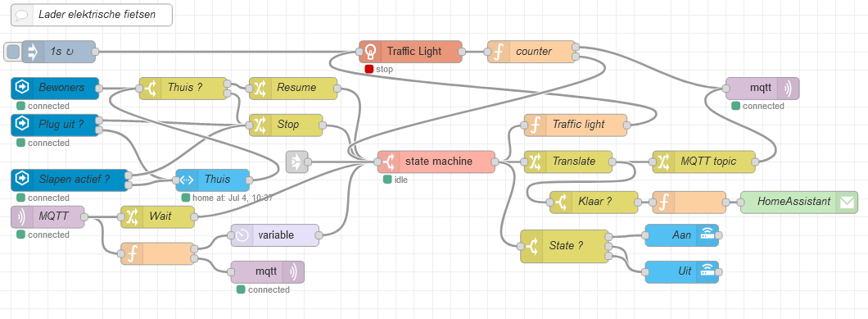This screenshot has width=868, height=319.
Task: Select the state machine switch icon
Action: 389,162
